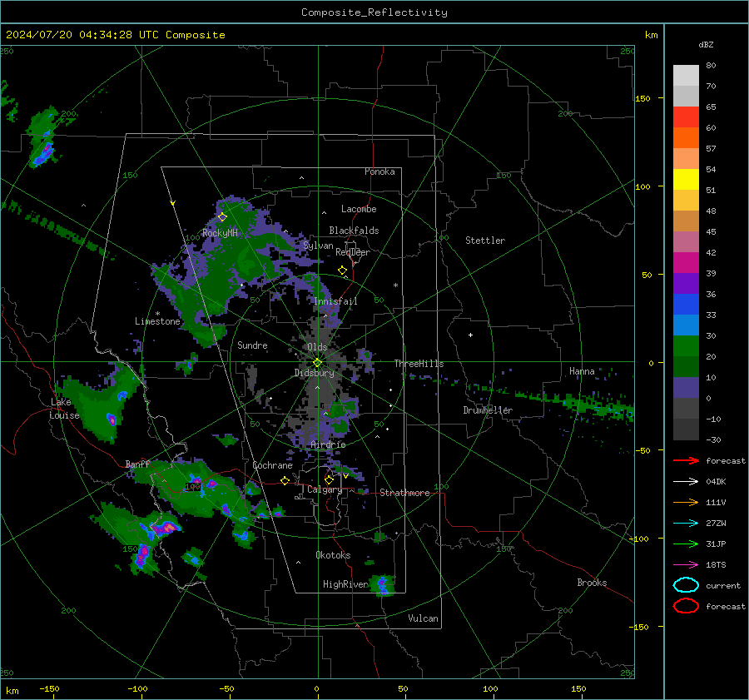Viewport: 749px width, 700px height.
Task: Click the green 31JP arrow legend icon
Action: [686, 544]
